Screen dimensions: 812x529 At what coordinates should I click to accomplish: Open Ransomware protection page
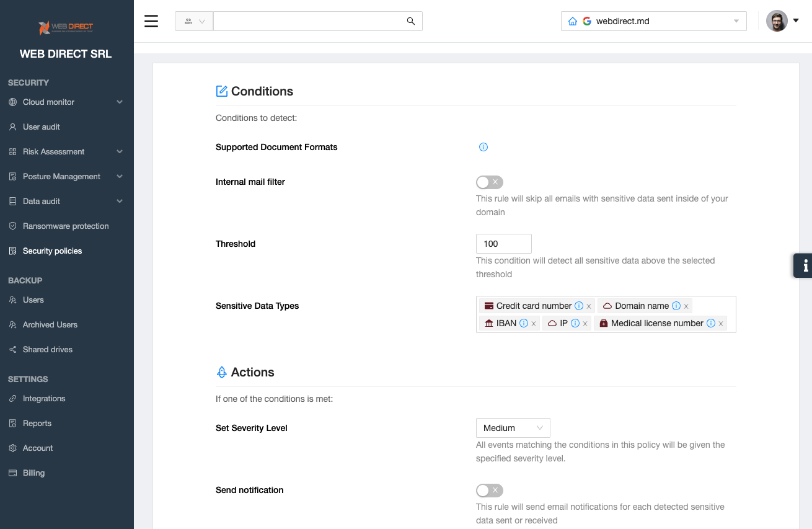click(66, 226)
